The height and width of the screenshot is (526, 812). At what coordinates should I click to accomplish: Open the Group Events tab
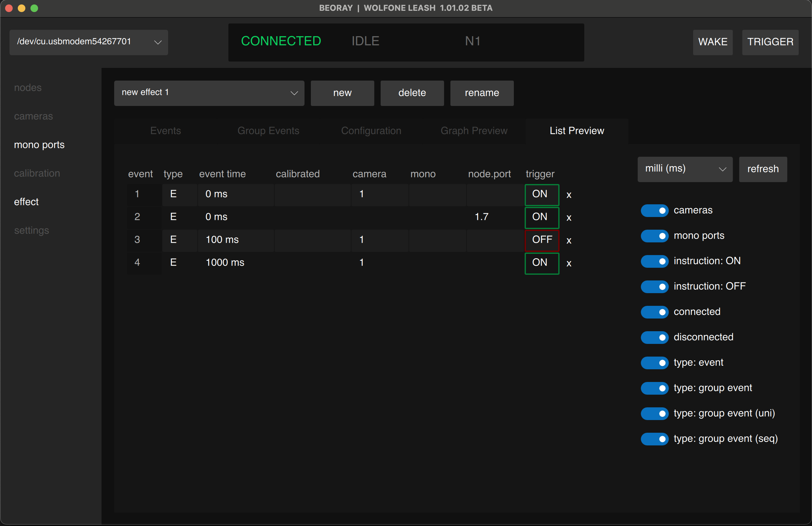pos(268,131)
